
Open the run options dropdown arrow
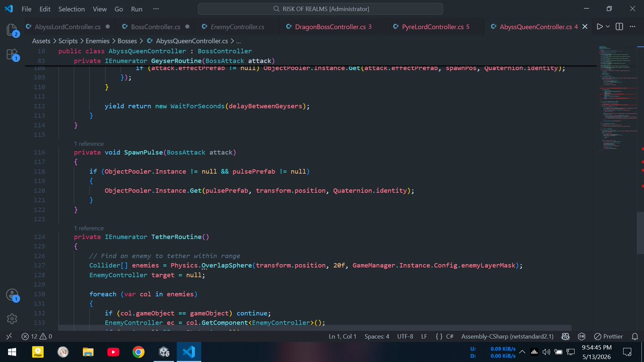(x=608, y=27)
